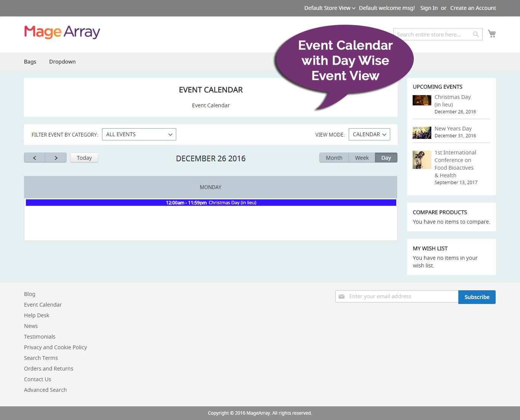
Task: Click the New Years Day event thumbnail
Action: coord(421,132)
